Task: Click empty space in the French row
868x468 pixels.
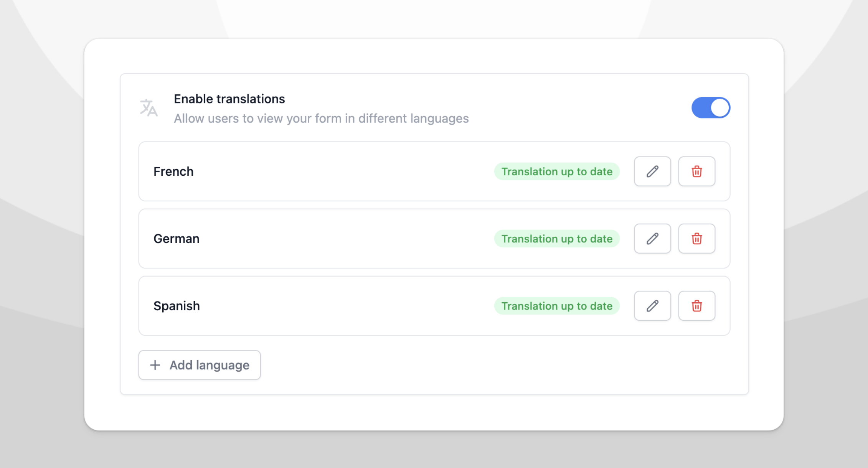Action: (x=338, y=171)
